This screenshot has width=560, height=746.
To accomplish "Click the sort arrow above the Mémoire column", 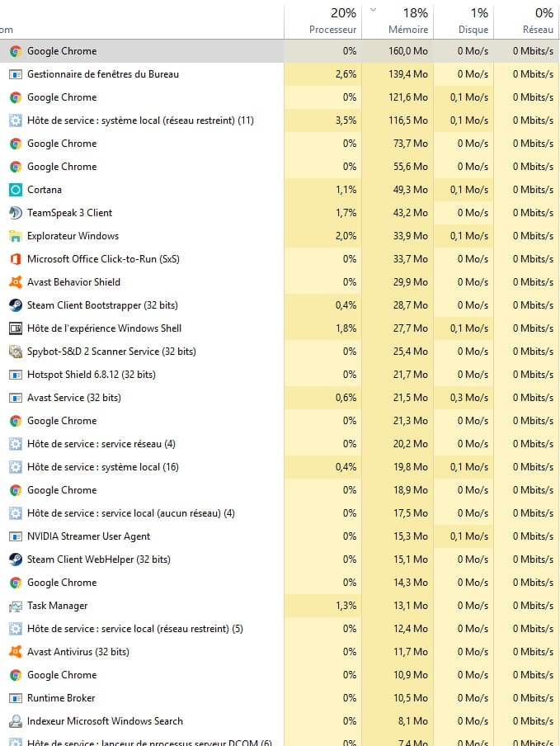I will click(x=374, y=11).
